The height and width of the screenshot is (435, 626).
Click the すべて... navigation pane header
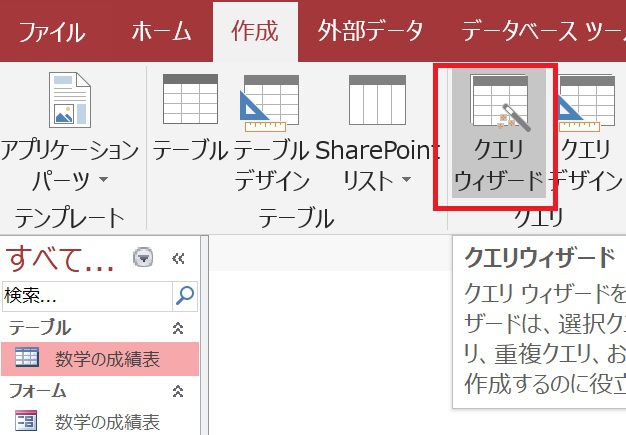point(60,259)
